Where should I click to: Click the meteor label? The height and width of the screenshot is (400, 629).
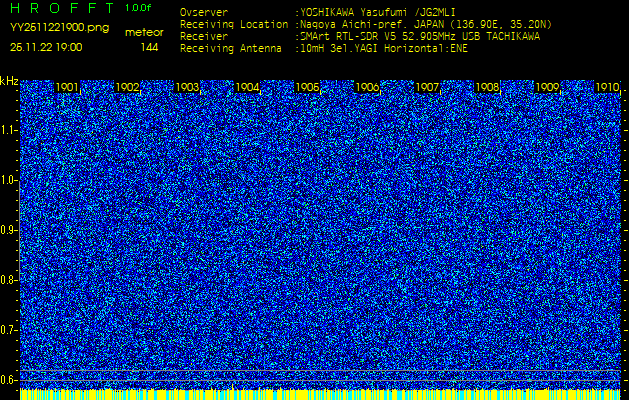click(144, 33)
